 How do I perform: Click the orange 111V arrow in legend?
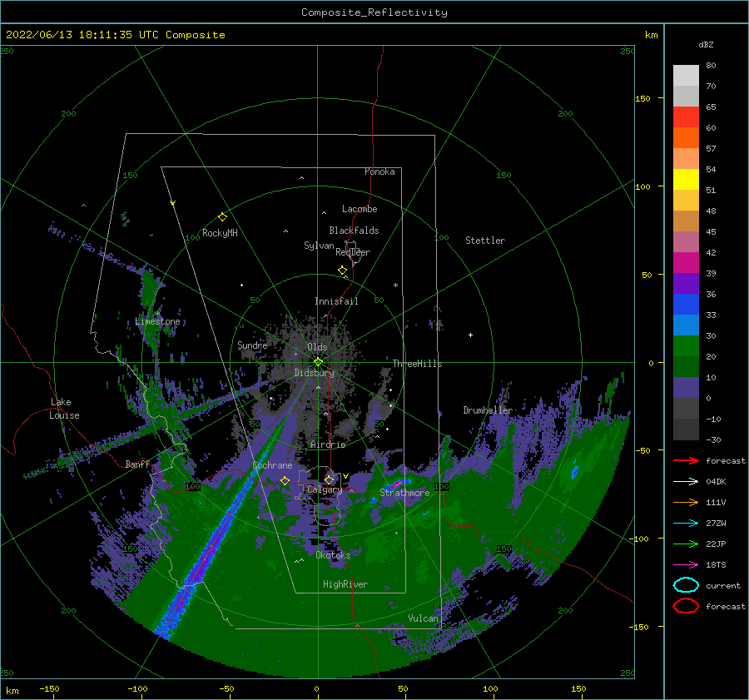click(686, 502)
